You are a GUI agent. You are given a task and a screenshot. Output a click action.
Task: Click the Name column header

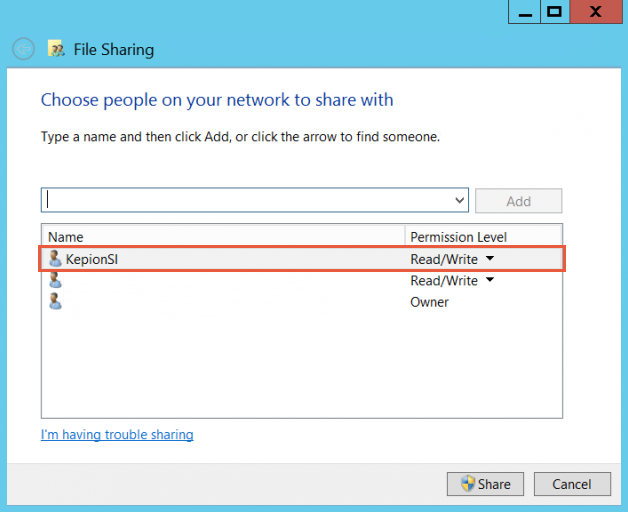[223, 237]
